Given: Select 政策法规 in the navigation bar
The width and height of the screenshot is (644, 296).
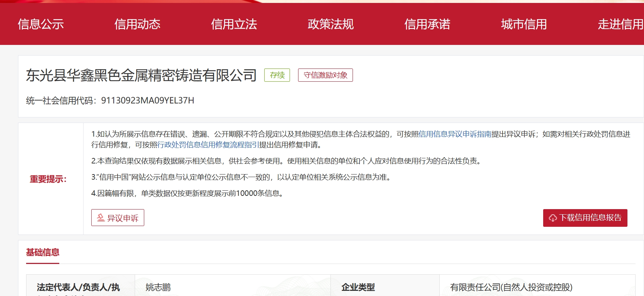Looking at the screenshot, I should tap(331, 24).
